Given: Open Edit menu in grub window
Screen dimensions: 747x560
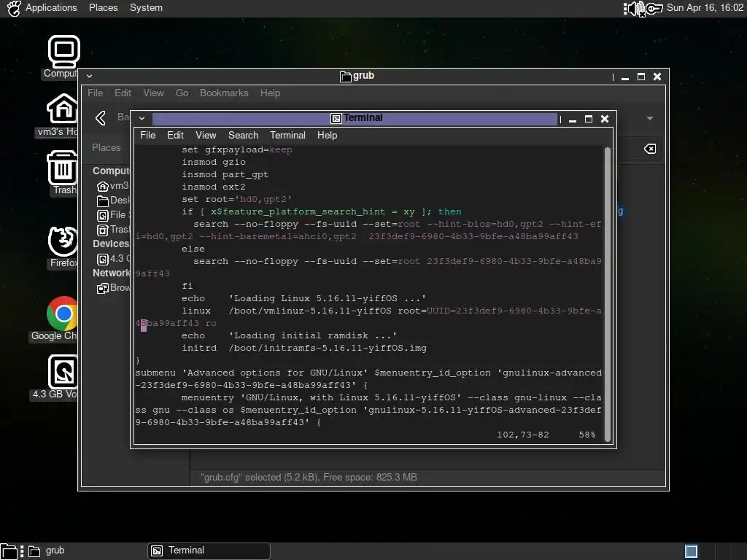Looking at the screenshot, I should pyautogui.click(x=123, y=93).
